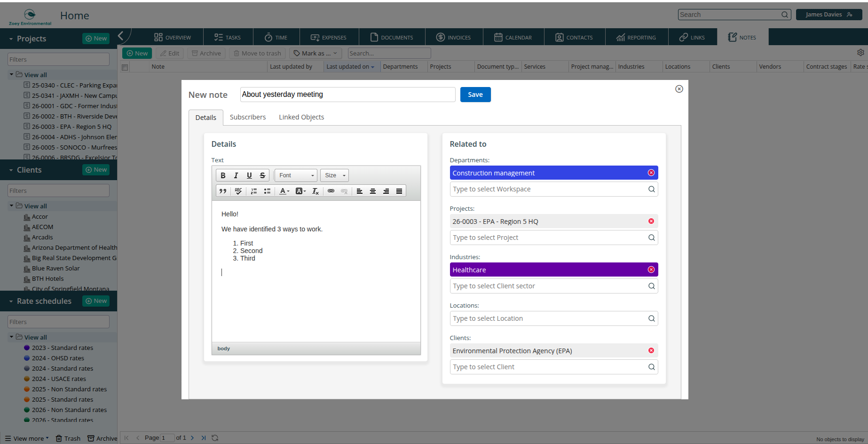868x444 pixels.
Task: Switch to the Subscribers tab
Action: [248, 117]
